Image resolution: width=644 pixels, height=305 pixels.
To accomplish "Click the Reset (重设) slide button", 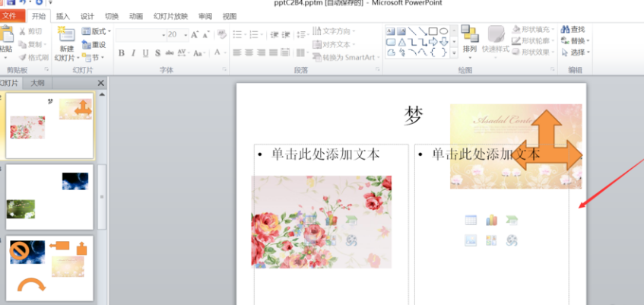I will (x=95, y=45).
